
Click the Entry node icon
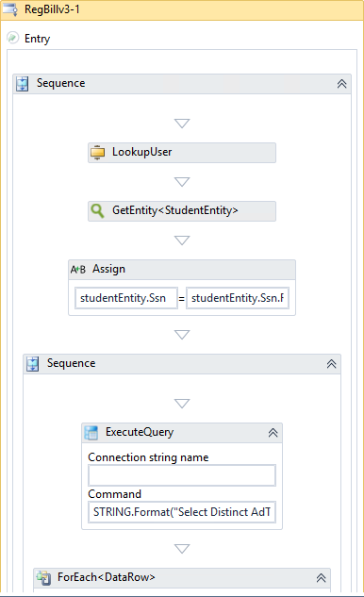(x=12, y=38)
